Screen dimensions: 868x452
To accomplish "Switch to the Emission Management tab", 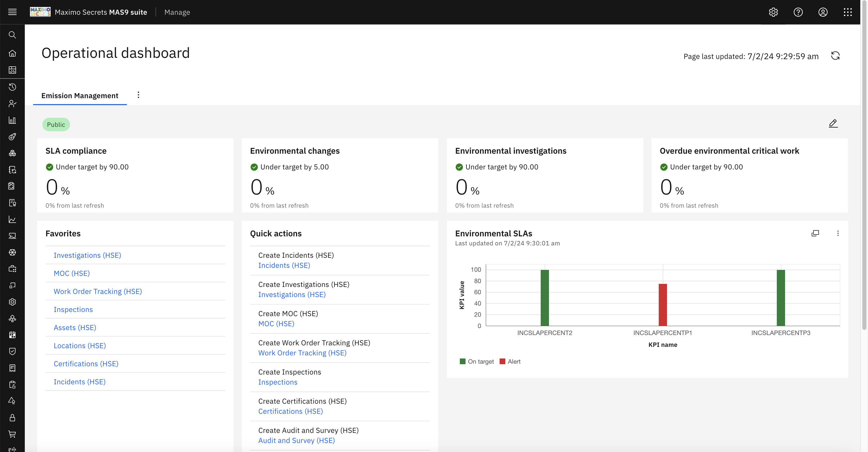I will [x=80, y=96].
